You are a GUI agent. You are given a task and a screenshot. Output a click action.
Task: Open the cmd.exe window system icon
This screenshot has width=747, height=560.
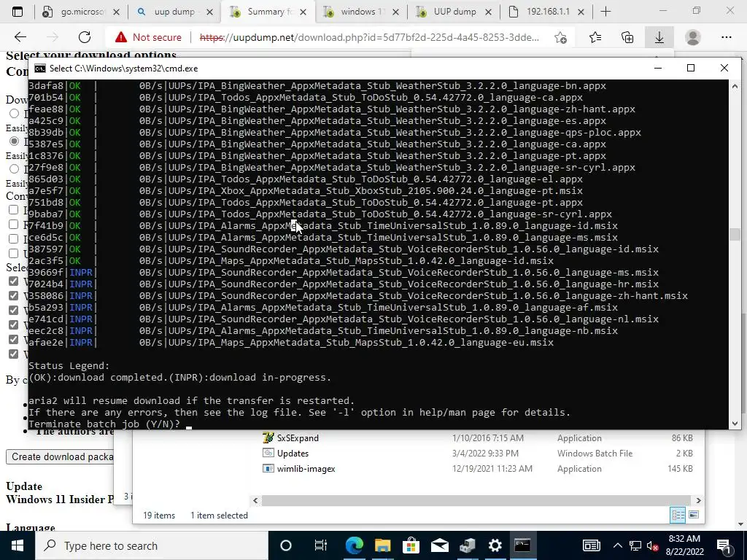pos(40,69)
